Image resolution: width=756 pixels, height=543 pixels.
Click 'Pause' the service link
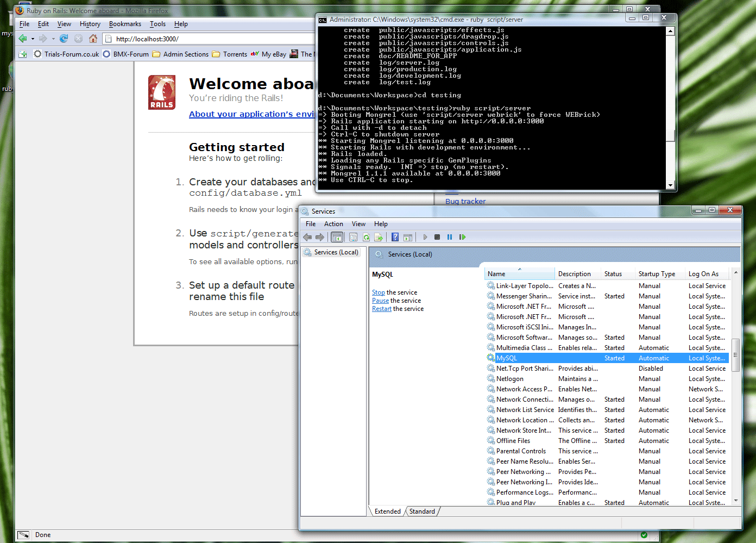click(380, 301)
